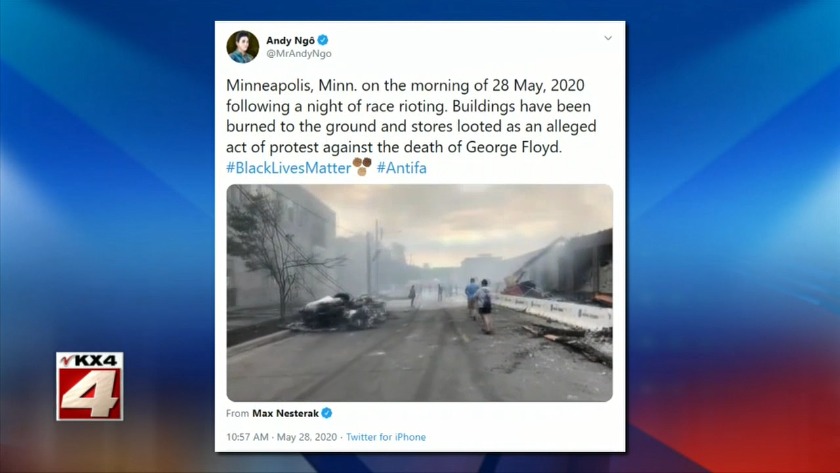Click the 'From' label under the video
Image resolution: width=840 pixels, height=473 pixels.
click(x=237, y=414)
